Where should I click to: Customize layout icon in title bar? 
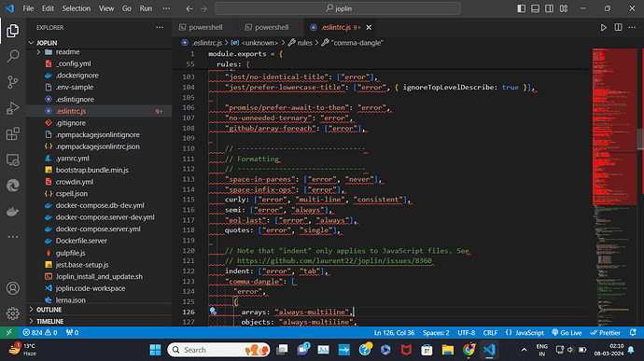564,8
